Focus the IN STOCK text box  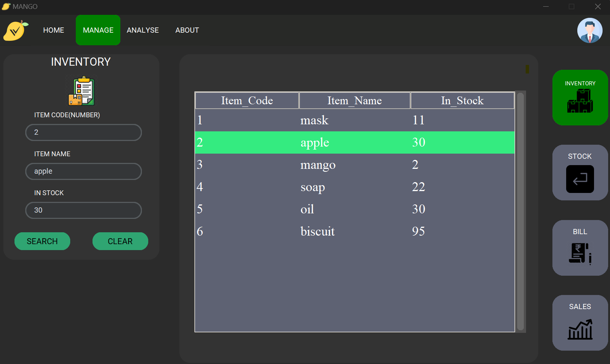pyautogui.click(x=83, y=210)
